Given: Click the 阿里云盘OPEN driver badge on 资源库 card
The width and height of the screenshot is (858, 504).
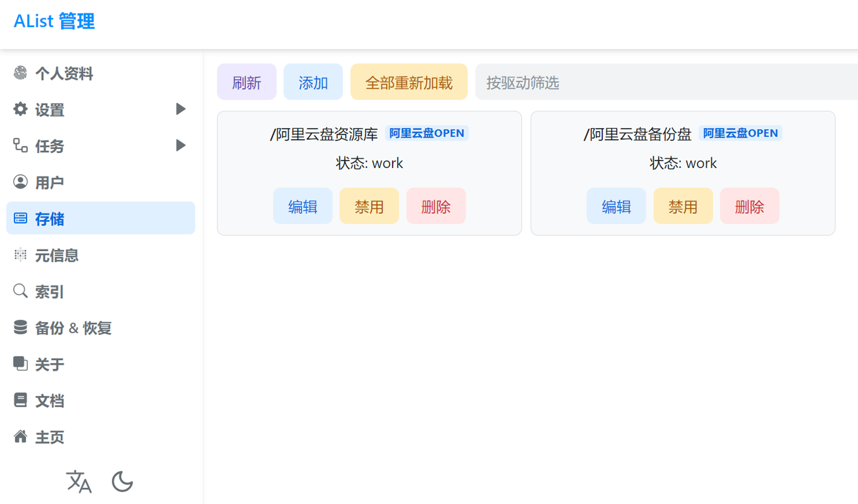Looking at the screenshot, I should point(427,133).
